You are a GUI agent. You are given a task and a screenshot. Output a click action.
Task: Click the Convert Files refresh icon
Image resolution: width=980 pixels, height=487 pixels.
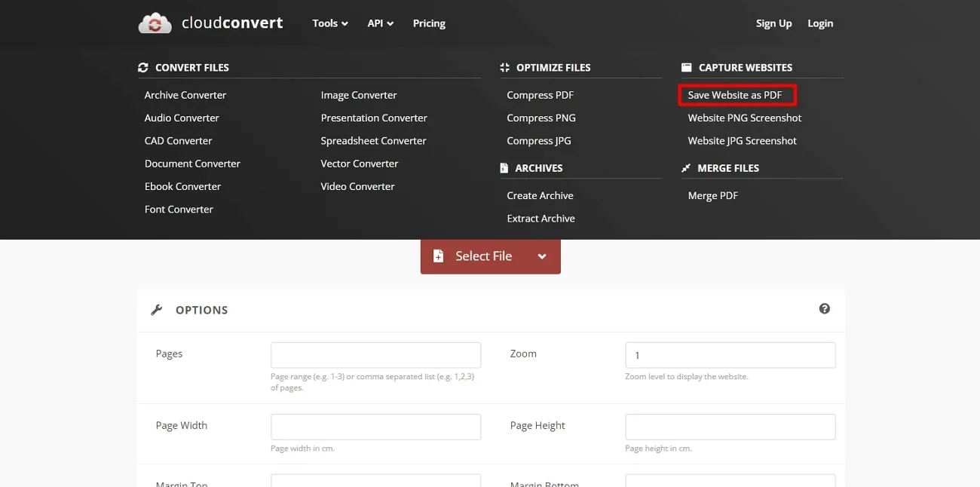tap(143, 68)
